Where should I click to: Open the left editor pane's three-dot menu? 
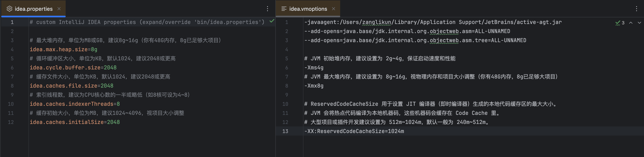click(x=267, y=9)
